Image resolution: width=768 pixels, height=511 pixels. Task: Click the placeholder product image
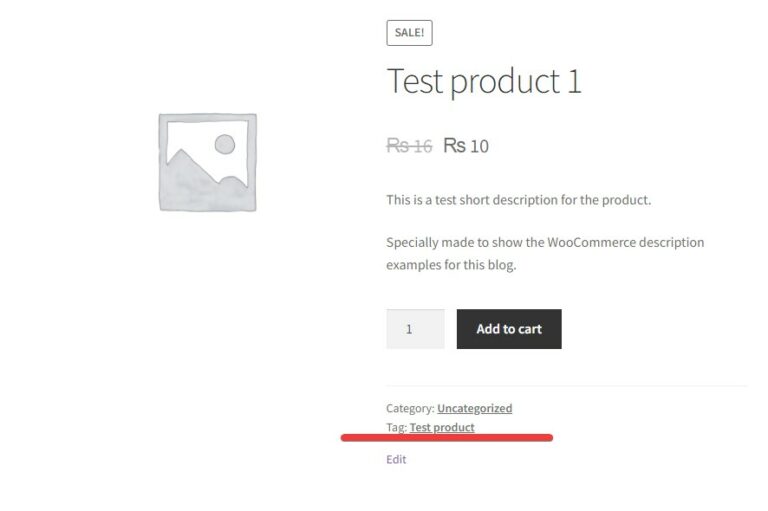click(x=207, y=162)
